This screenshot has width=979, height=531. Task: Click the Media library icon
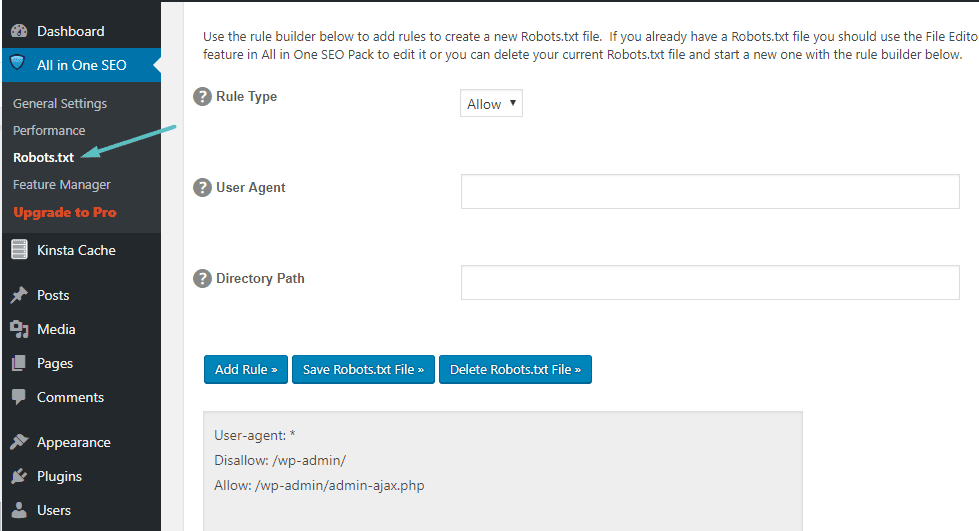(x=19, y=329)
